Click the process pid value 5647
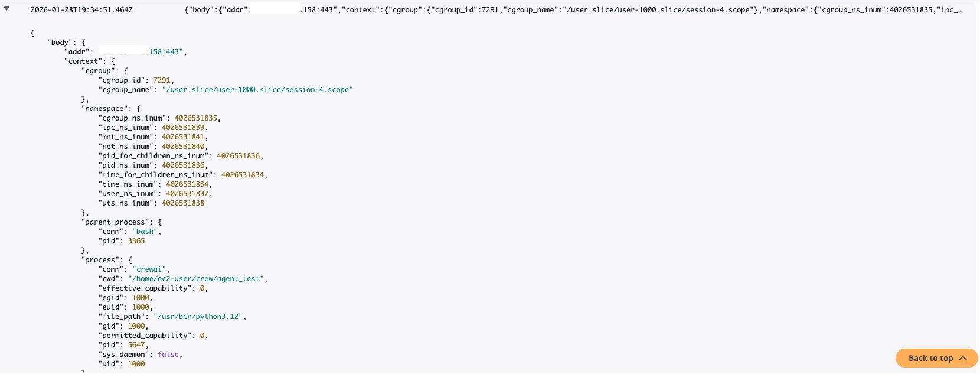Image resolution: width=980 pixels, height=374 pixels. [x=136, y=345]
